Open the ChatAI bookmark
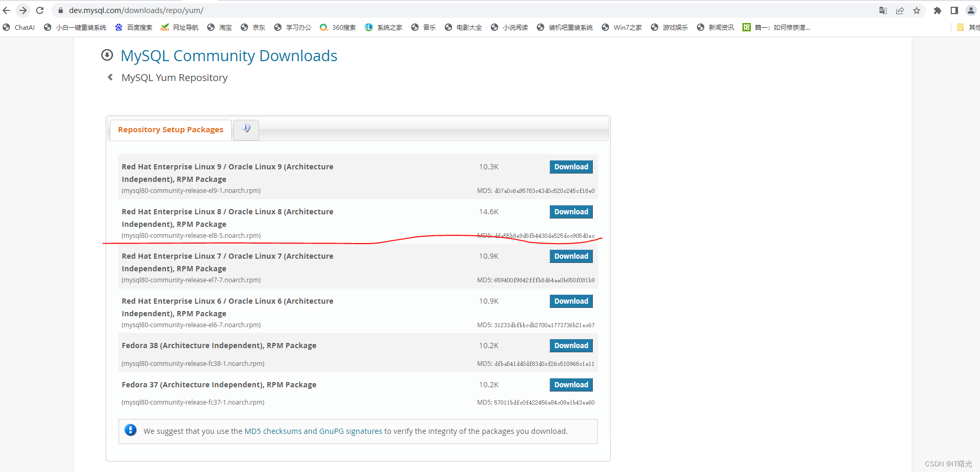The height and width of the screenshot is (472, 980). point(19,27)
